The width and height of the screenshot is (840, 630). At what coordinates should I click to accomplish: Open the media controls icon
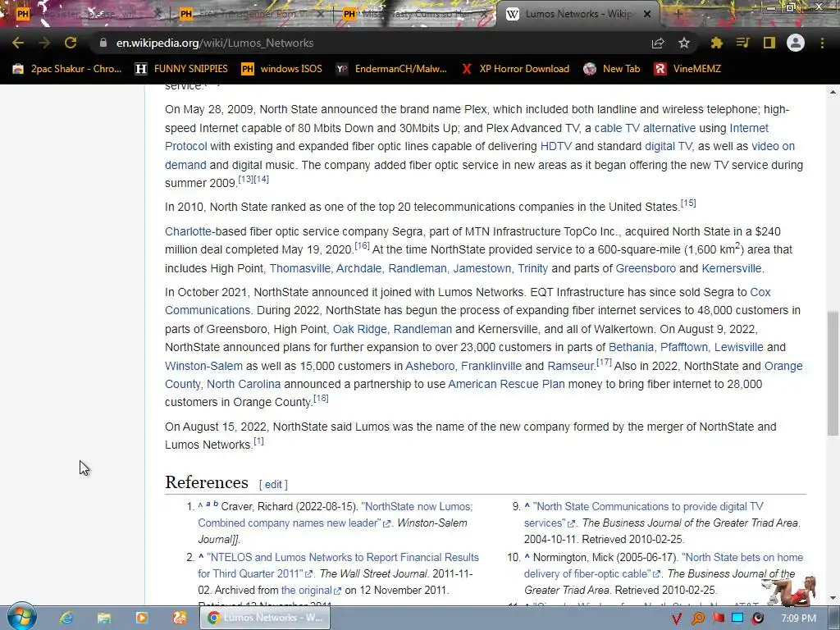click(742, 43)
